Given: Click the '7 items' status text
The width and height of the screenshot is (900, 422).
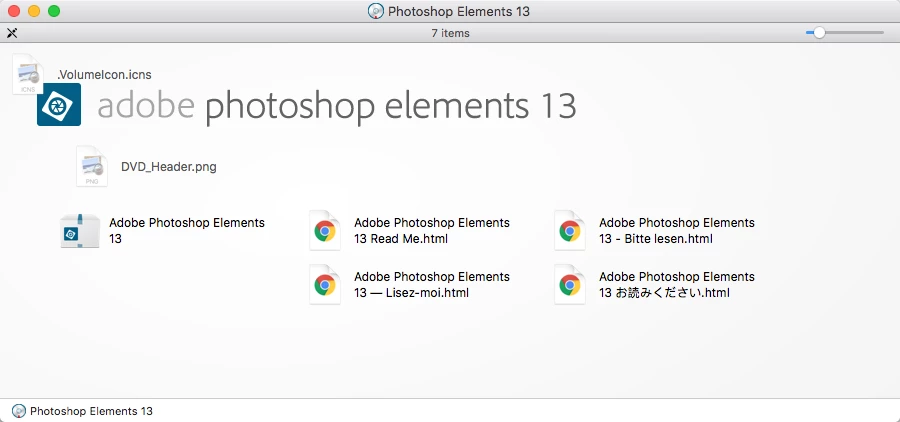Looking at the screenshot, I should tap(451, 33).
